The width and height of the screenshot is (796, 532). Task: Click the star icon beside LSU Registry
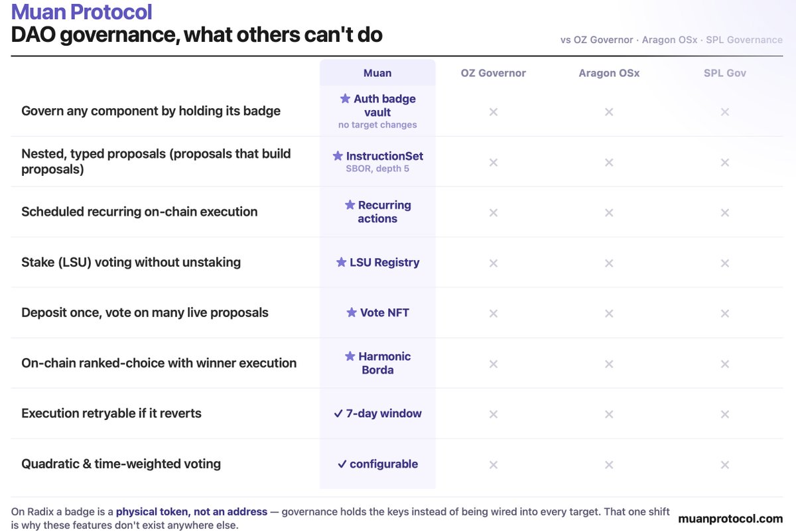click(342, 262)
